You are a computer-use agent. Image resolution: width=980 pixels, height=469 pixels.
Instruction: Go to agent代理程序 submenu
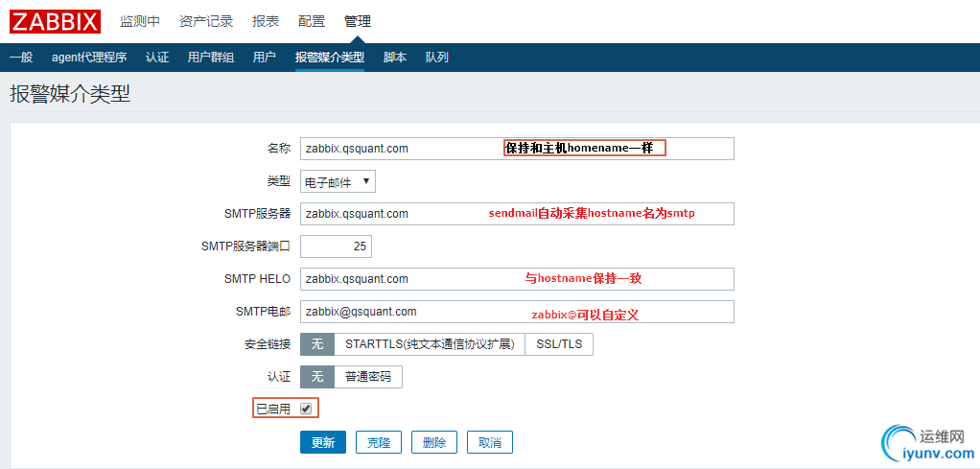coord(89,58)
